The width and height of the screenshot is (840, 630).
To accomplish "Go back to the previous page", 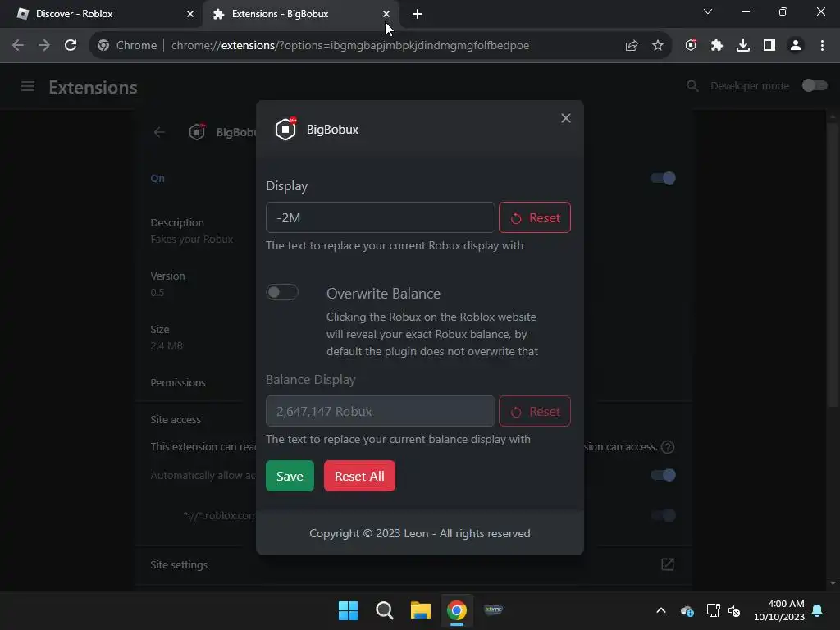I will pos(18,45).
